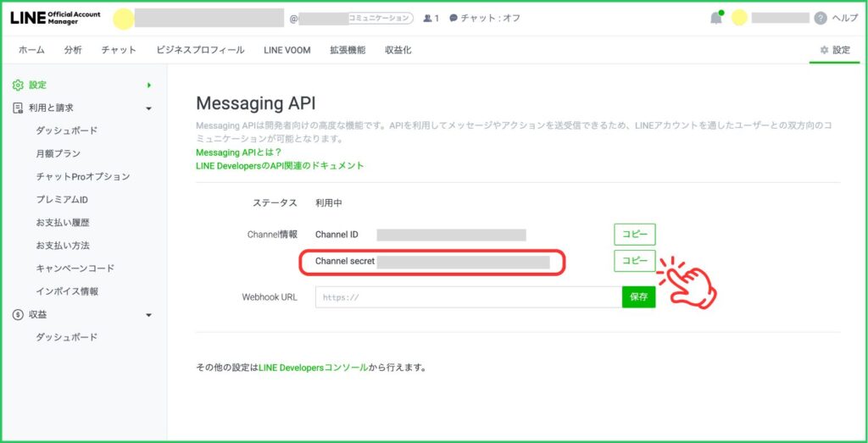
Task: Click the Channel ID value field
Action: [x=451, y=235]
